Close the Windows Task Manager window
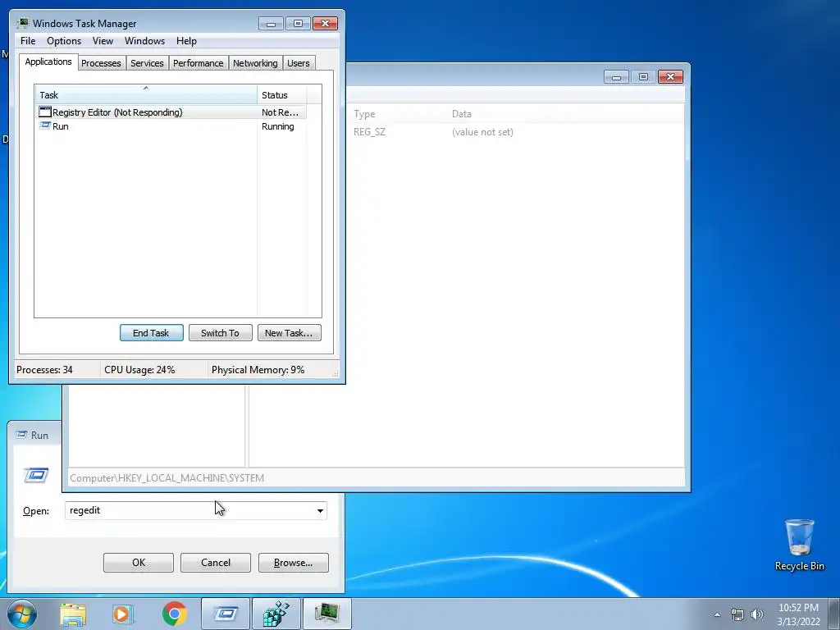 (325, 24)
